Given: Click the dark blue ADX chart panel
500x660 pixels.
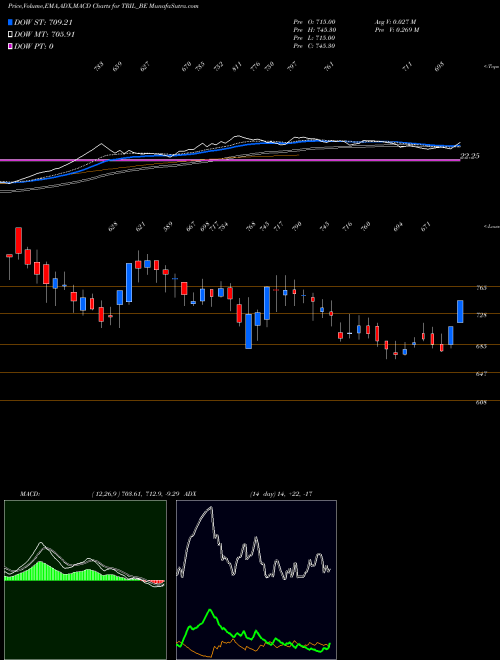Looking at the screenshot, I should [256, 580].
